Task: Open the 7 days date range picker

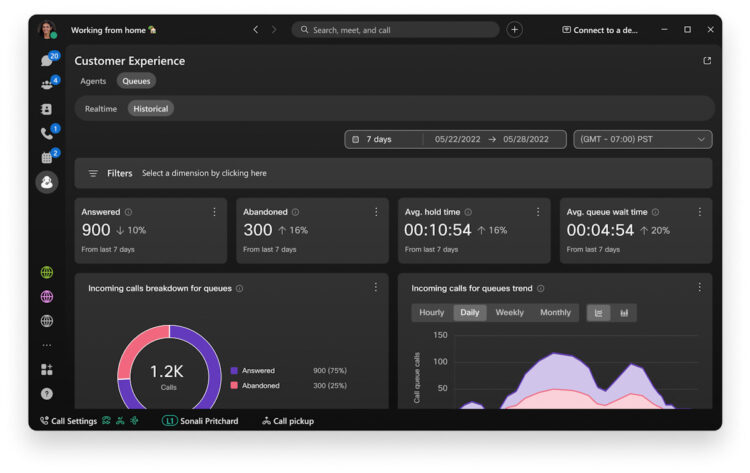Action: coord(384,140)
